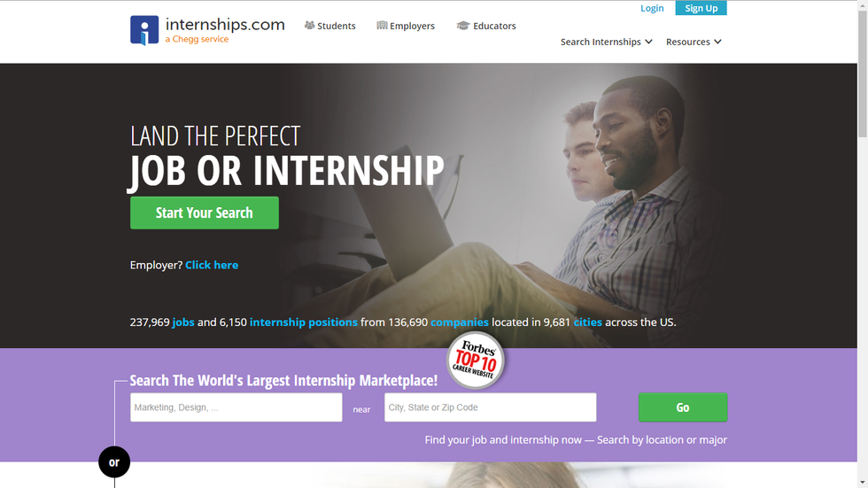Click the Sign Up button
Image resolution: width=868 pixels, height=488 pixels.
pos(701,8)
